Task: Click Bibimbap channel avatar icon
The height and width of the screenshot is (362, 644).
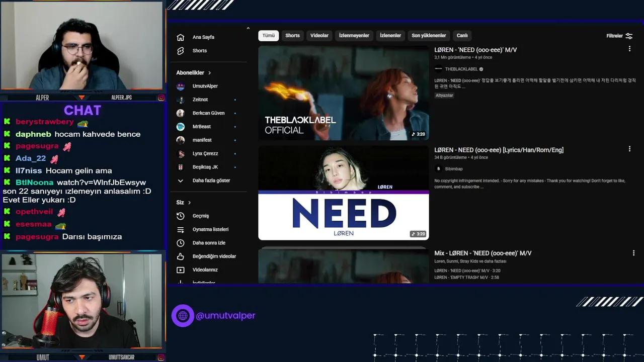Action: (438, 169)
